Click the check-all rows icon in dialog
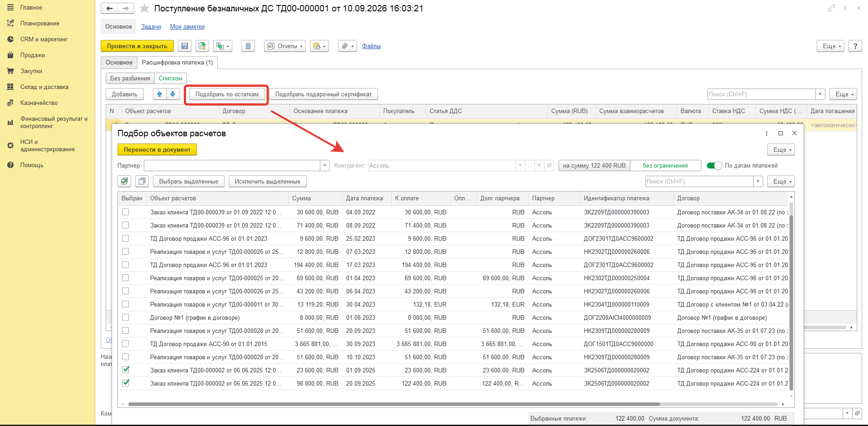The image size is (868, 426). click(124, 181)
